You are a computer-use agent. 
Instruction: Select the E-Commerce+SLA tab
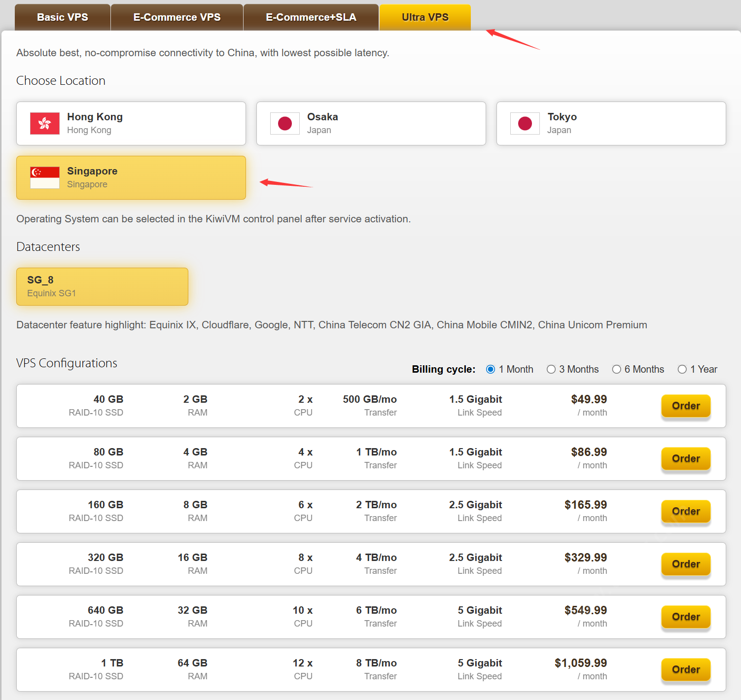point(311,17)
